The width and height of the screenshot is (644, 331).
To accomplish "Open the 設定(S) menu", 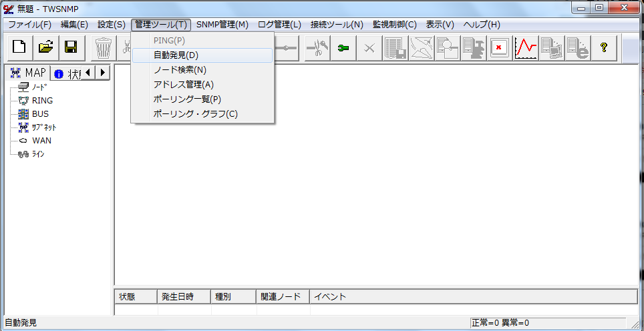I will tap(112, 25).
